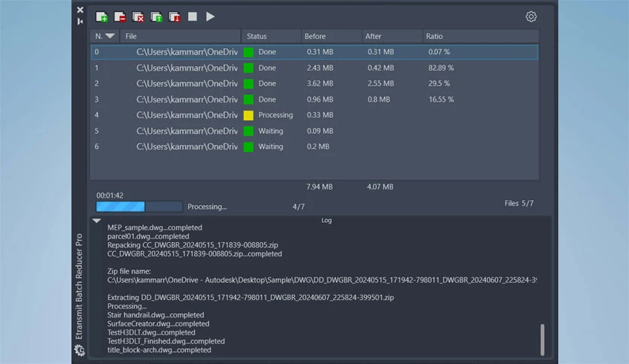Click the green status square of row 3
This screenshot has height=364, width=629.
pos(248,99)
